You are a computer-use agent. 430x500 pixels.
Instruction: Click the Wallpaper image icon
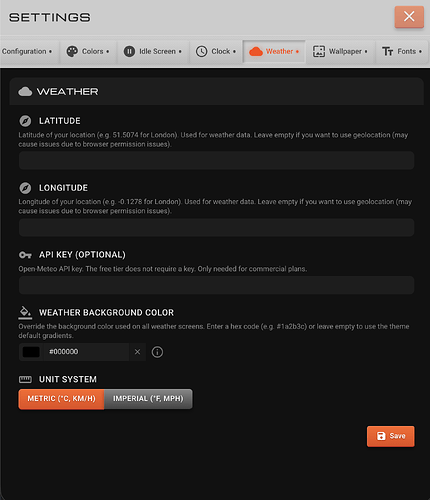click(319, 51)
